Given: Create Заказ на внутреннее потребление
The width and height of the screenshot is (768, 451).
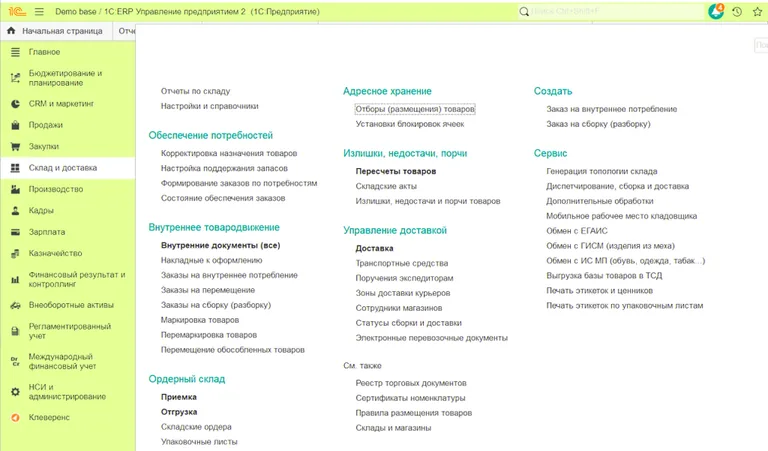Looking at the screenshot, I should 611,109.
